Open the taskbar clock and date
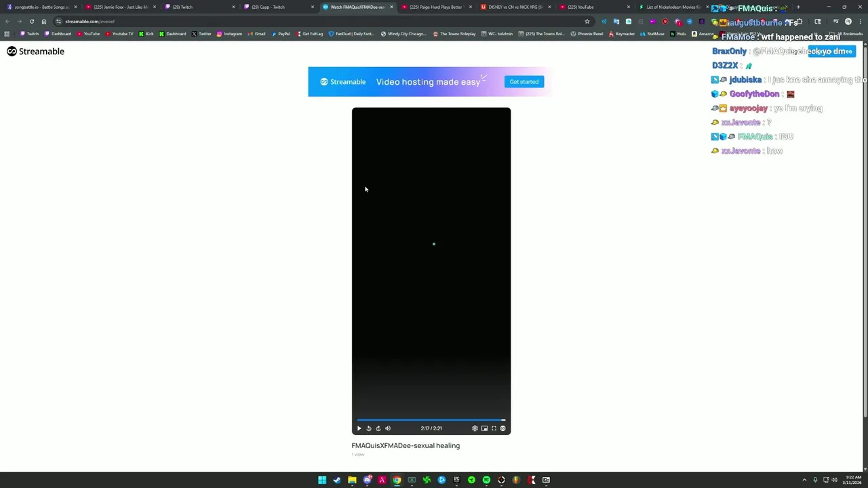The height and width of the screenshot is (488, 868). (853, 480)
